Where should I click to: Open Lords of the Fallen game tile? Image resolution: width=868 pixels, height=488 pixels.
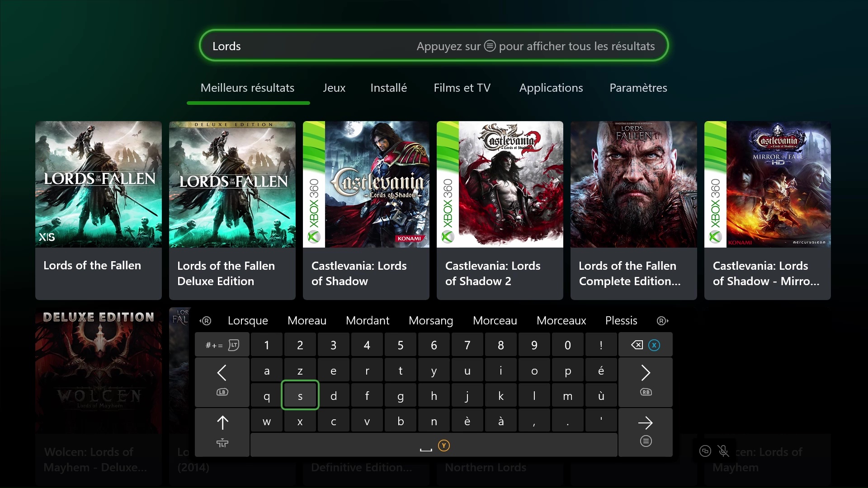click(x=99, y=210)
